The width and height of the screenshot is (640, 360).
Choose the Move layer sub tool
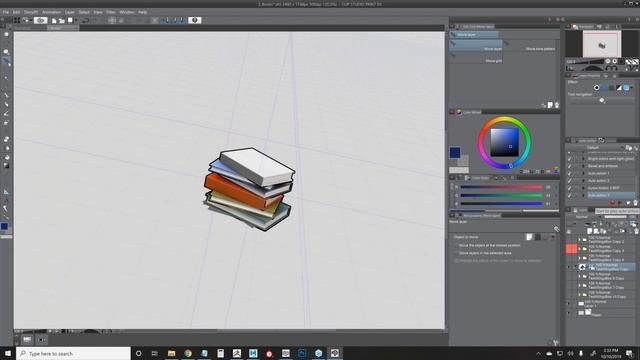click(476, 46)
